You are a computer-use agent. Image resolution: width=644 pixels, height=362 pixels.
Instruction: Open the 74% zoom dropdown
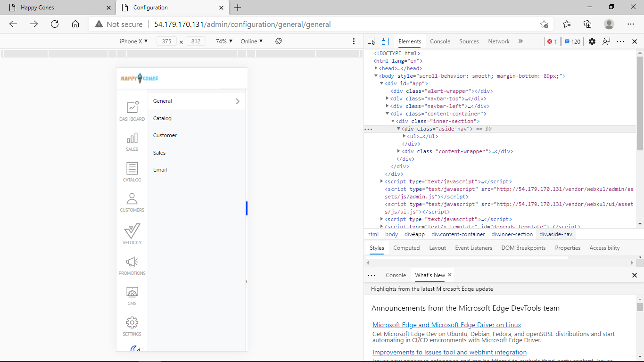(x=224, y=41)
